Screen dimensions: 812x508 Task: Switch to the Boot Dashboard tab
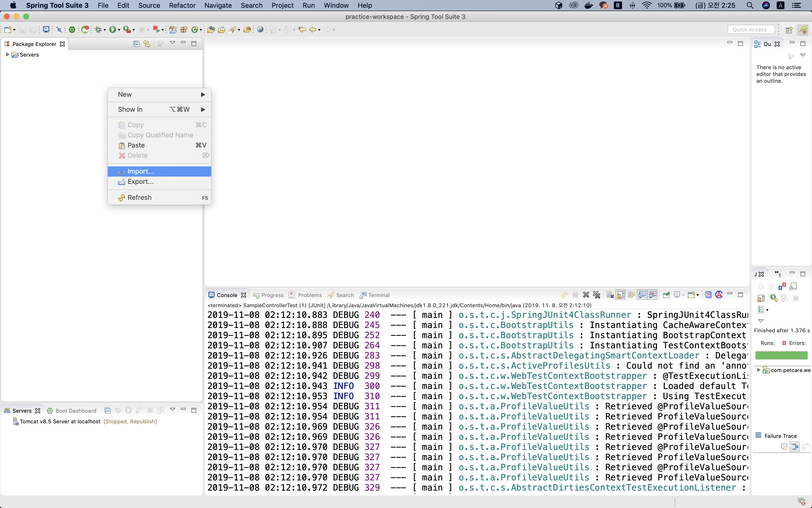[x=72, y=411]
